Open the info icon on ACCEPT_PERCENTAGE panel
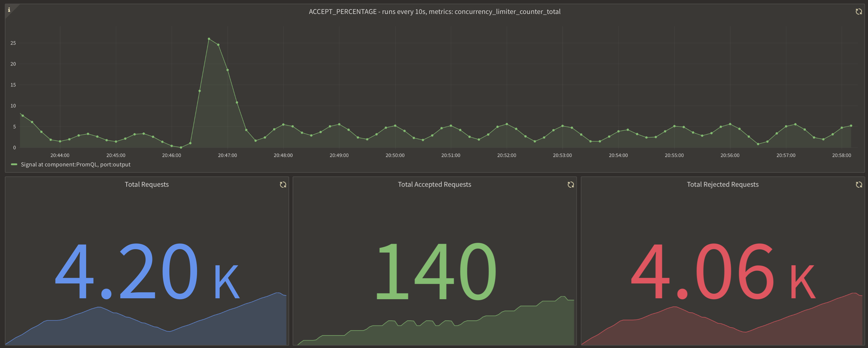Image resolution: width=868 pixels, height=348 pixels. coord(9,10)
